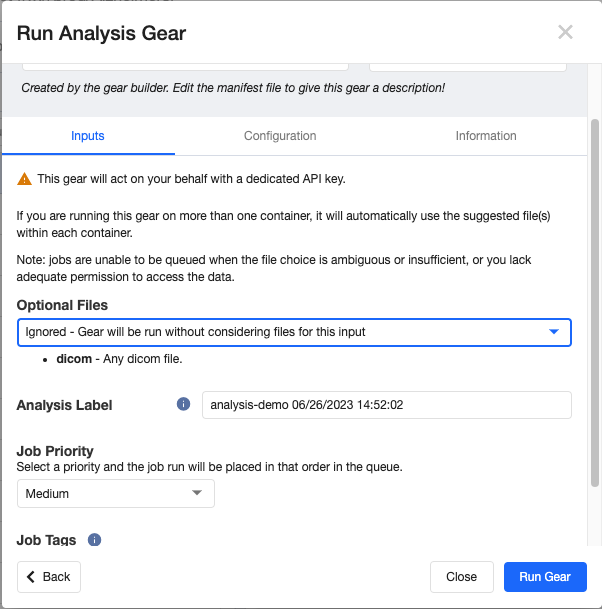The height and width of the screenshot is (609, 602).
Task: Click the Analysis Label text field
Action: (386, 404)
